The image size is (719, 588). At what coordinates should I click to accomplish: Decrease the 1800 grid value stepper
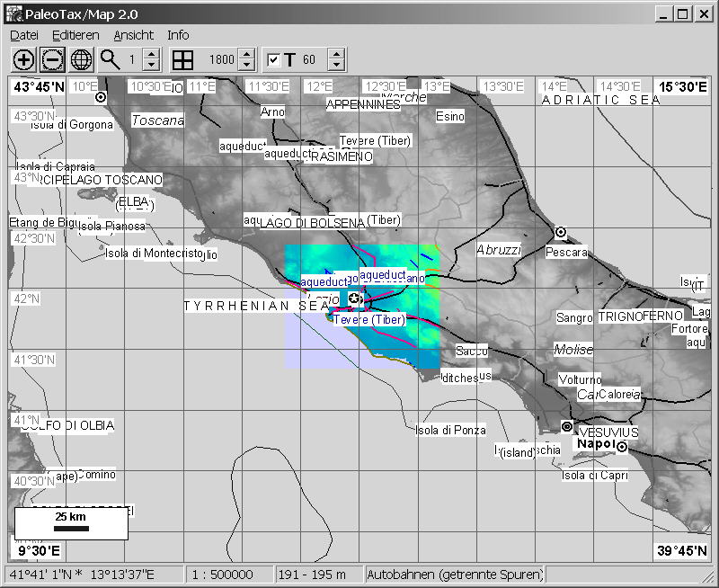click(245, 66)
